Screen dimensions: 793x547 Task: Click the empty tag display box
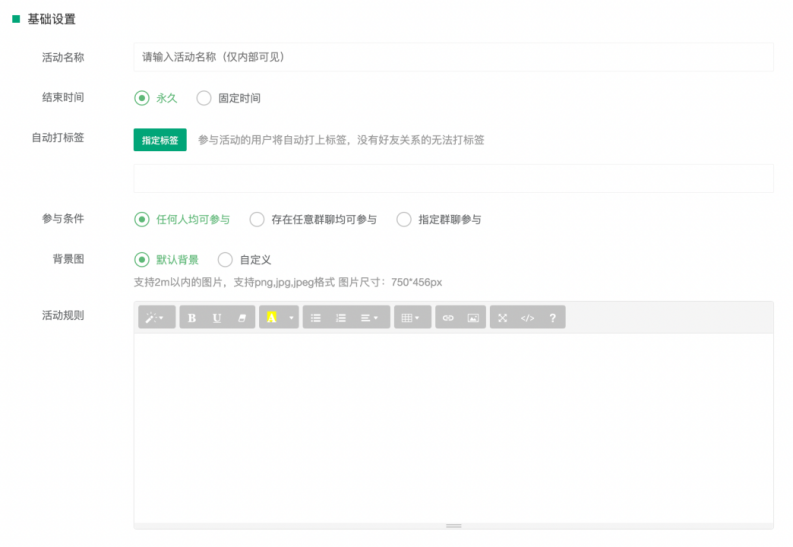(x=453, y=178)
